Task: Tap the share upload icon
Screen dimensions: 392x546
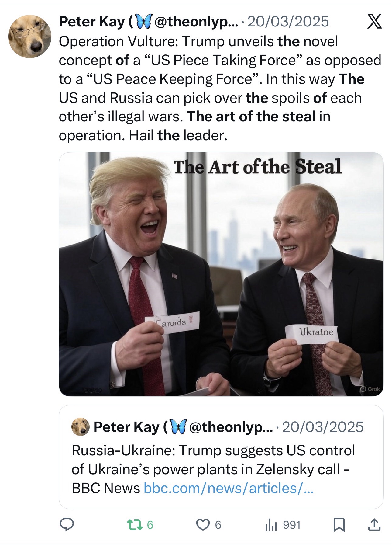Action: (374, 525)
